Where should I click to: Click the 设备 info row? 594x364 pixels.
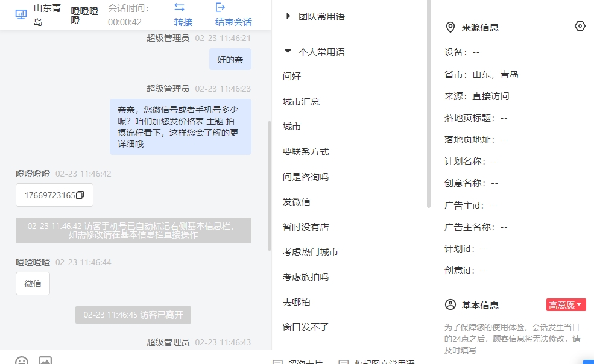click(462, 52)
